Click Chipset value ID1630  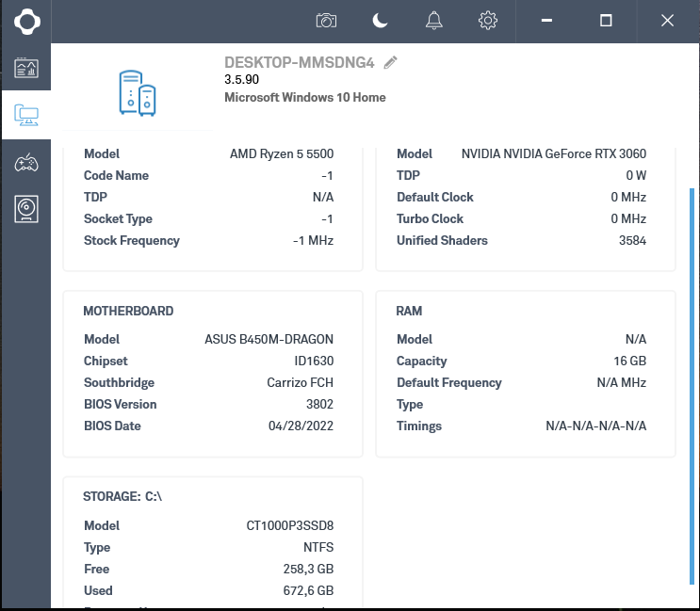coord(314,361)
